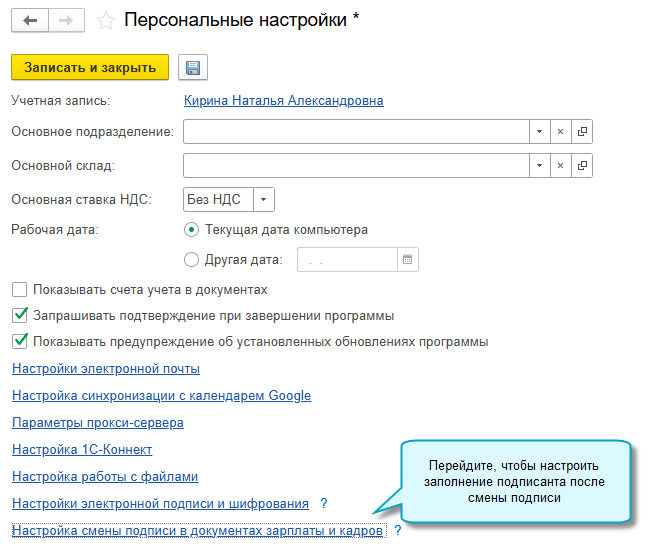Add page to favorites with star icon
The width and height of the screenshot is (653, 557).
tap(106, 21)
